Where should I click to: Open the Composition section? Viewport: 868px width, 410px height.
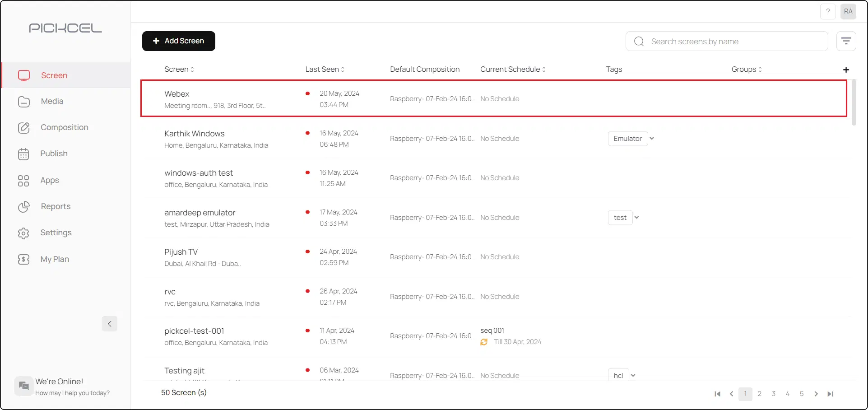[x=64, y=127]
